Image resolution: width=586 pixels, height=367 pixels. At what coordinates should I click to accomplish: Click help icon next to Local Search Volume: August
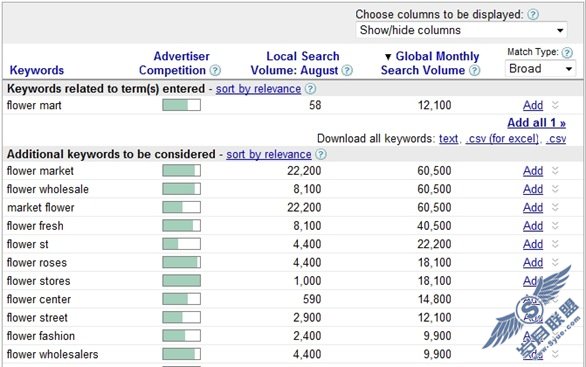[x=347, y=70]
